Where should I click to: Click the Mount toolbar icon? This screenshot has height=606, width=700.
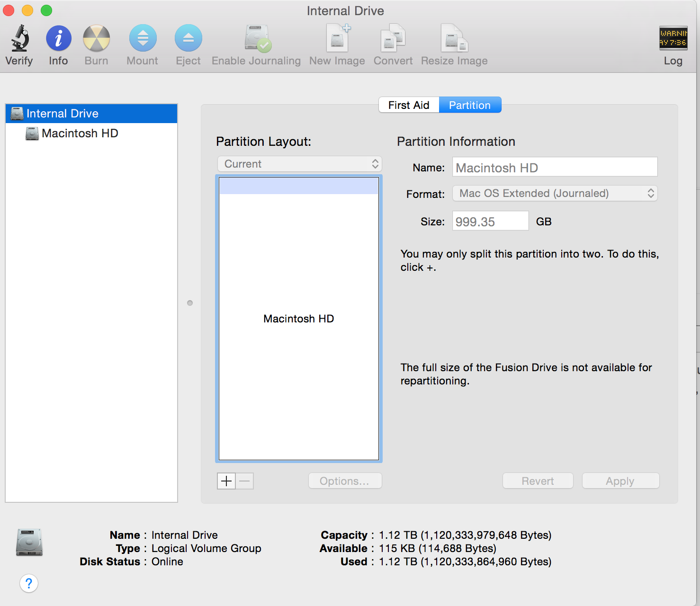[x=143, y=38]
